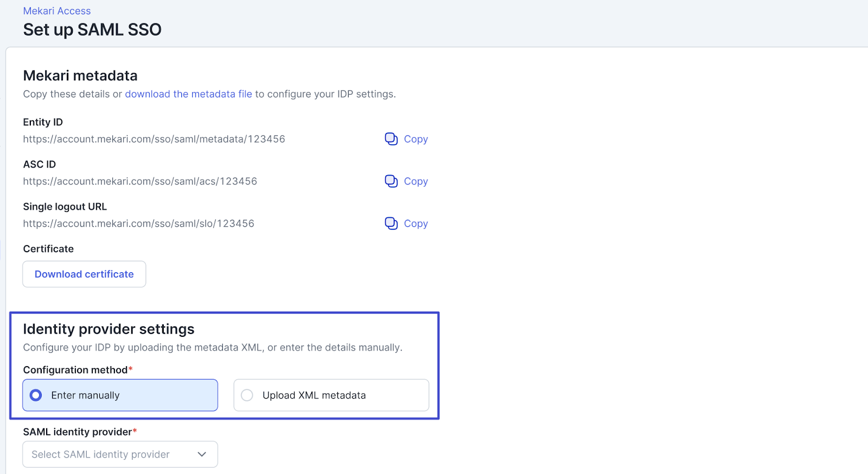Click the 'Mekari metadata' section heading

(x=80, y=76)
